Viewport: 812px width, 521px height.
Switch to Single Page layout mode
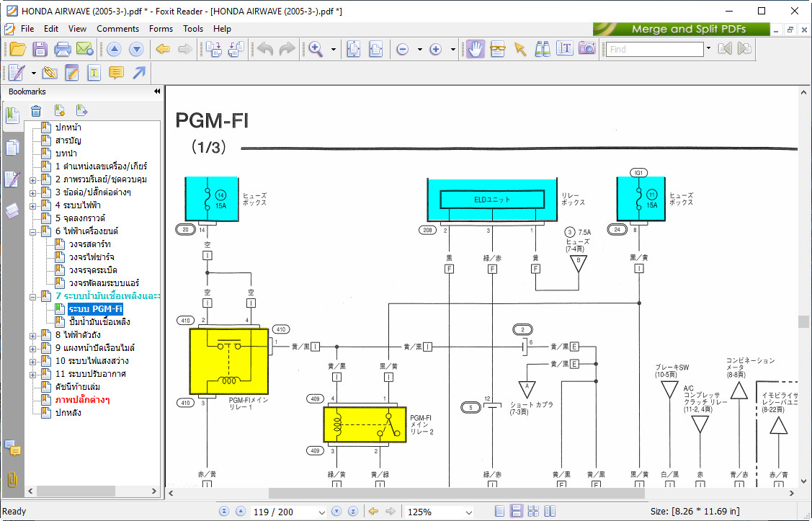point(500,512)
